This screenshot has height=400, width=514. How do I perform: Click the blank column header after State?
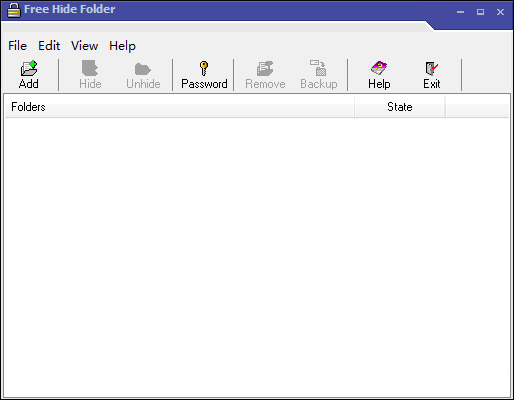tap(477, 107)
